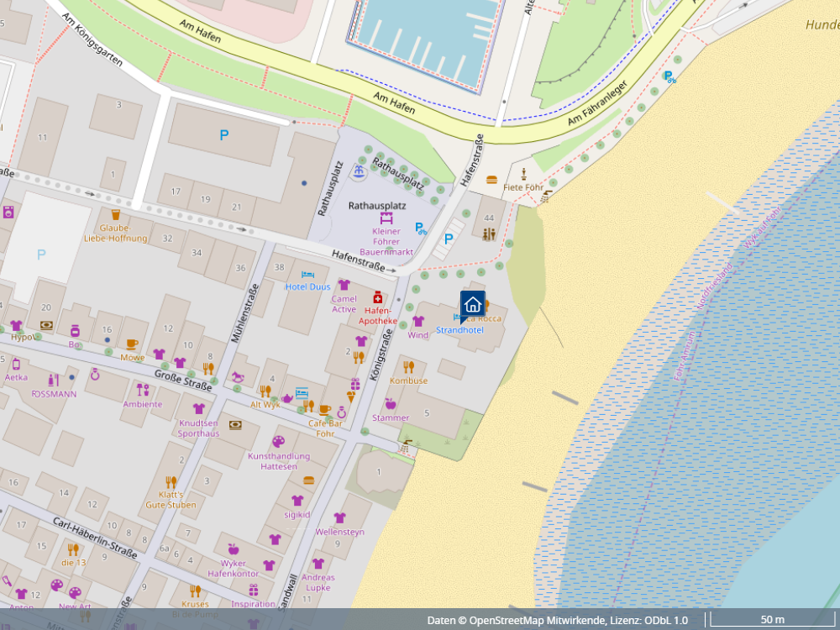
Task: Select the fountain icon at Rathausplatz
Action: (359, 171)
